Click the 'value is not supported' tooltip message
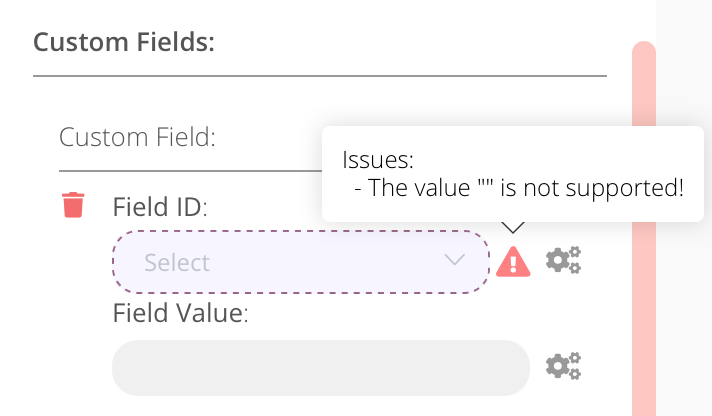This screenshot has width=712, height=416. 525,188
